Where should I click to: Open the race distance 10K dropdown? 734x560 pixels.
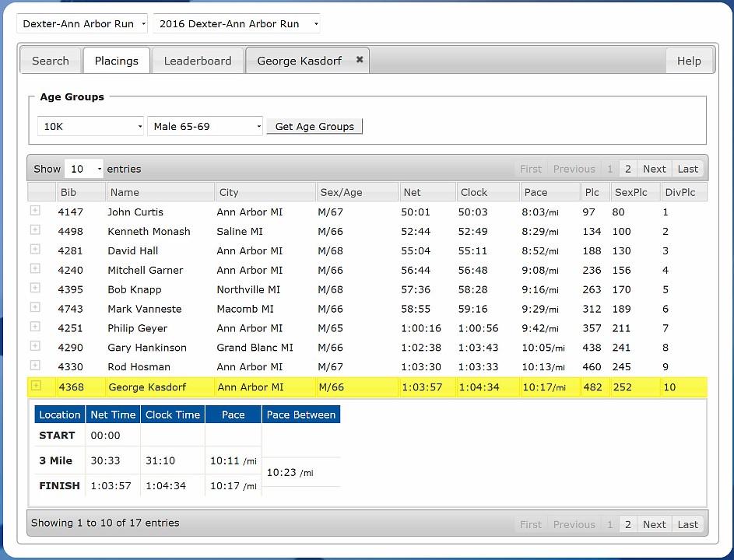(91, 126)
